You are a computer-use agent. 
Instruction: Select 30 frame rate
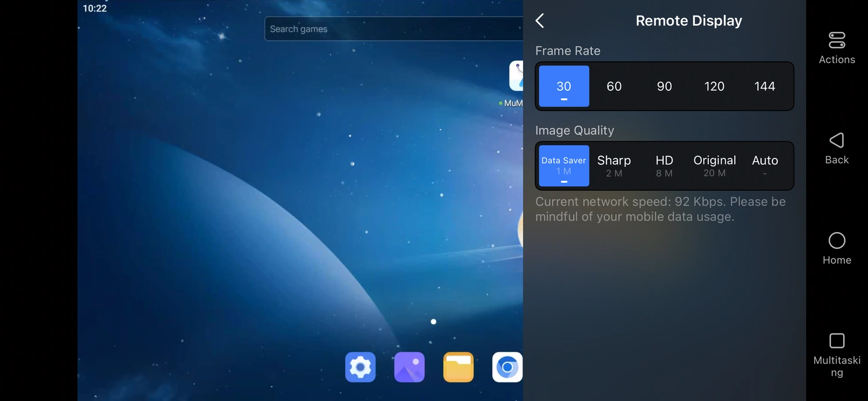pos(564,86)
